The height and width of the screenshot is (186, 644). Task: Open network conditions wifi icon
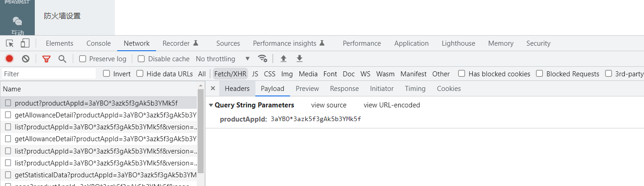pyautogui.click(x=262, y=58)
